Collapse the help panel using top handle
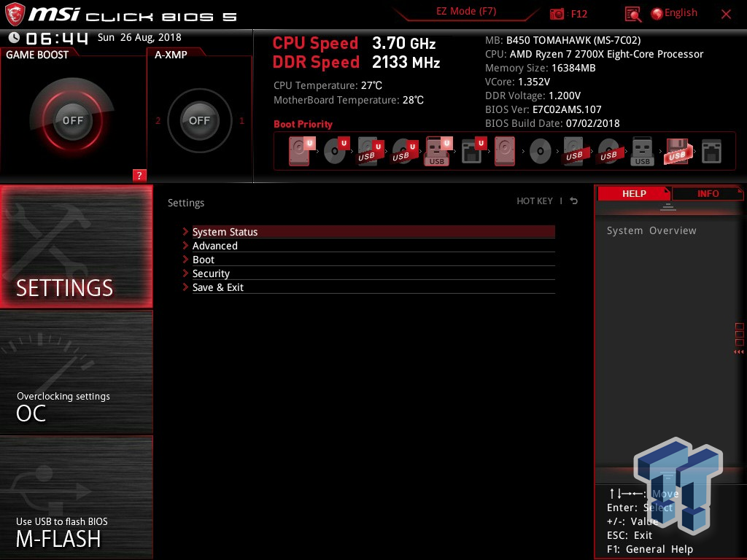The height and width of the screenshot is (560, 747). pyautogui.click(x=668, y=206)
